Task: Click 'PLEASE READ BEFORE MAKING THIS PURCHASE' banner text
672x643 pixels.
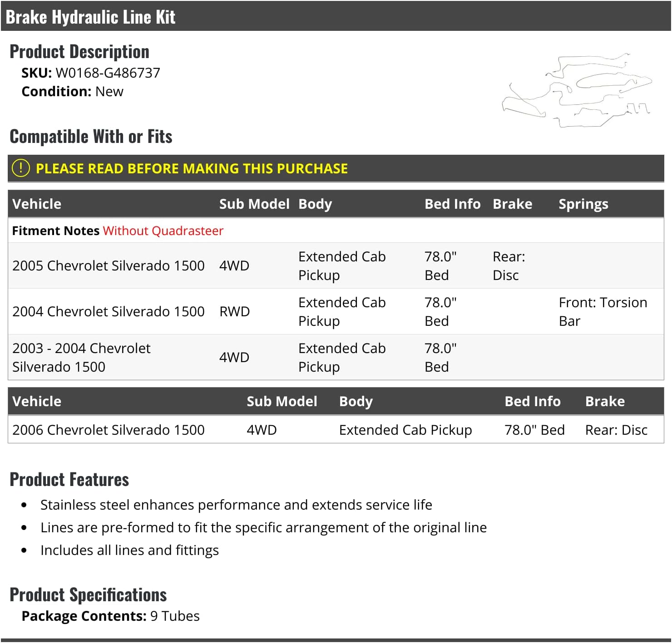Action: (192, 168)
